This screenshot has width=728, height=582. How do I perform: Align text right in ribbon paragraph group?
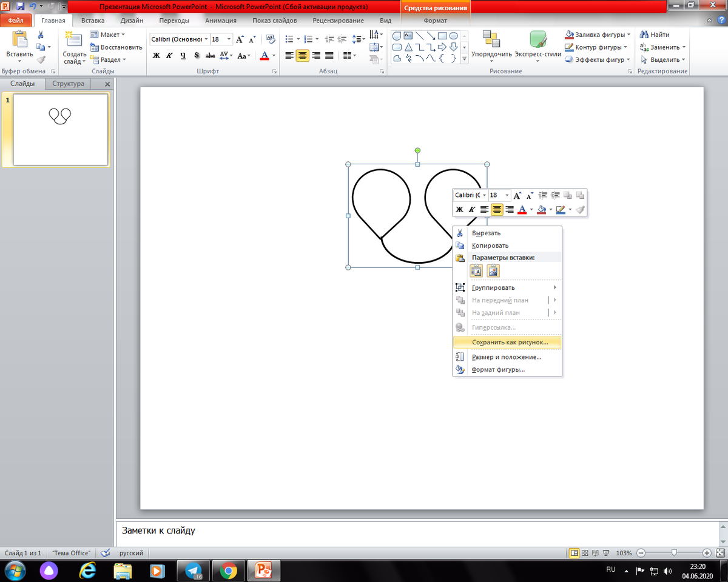point(316,55)
